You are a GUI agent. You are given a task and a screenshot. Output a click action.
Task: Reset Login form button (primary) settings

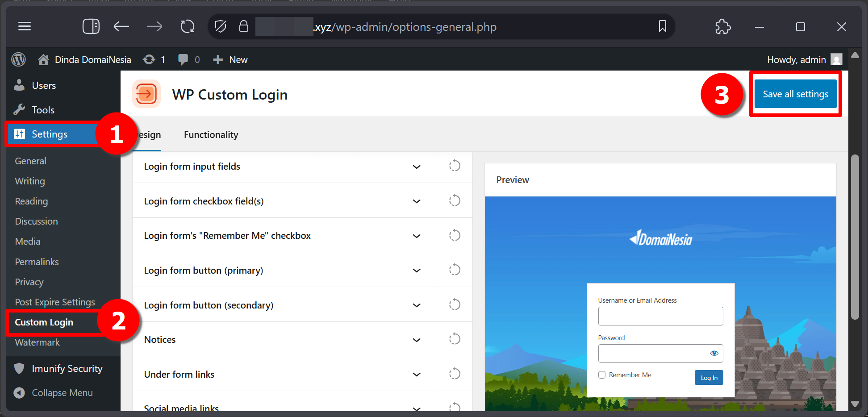(455, 270)
